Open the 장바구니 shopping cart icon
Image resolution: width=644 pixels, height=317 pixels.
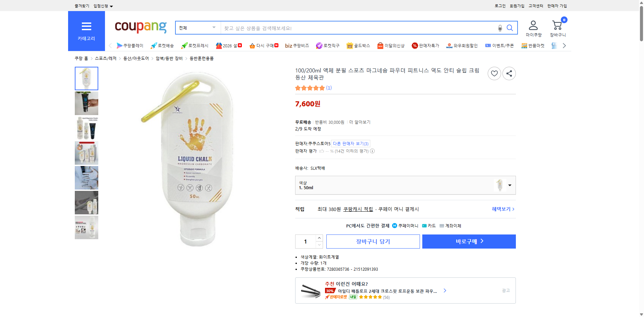(x=557, y=25)
